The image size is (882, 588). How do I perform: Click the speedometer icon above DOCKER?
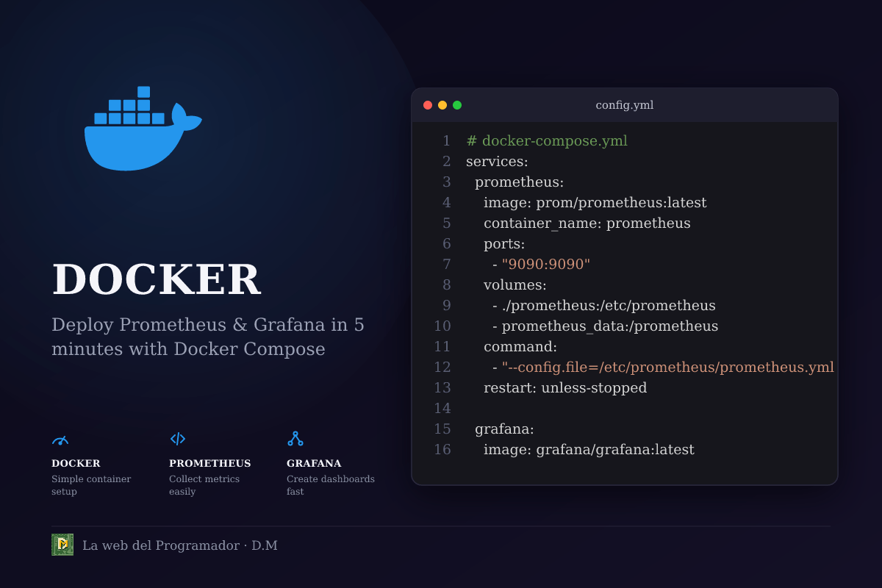pos(60,440)
